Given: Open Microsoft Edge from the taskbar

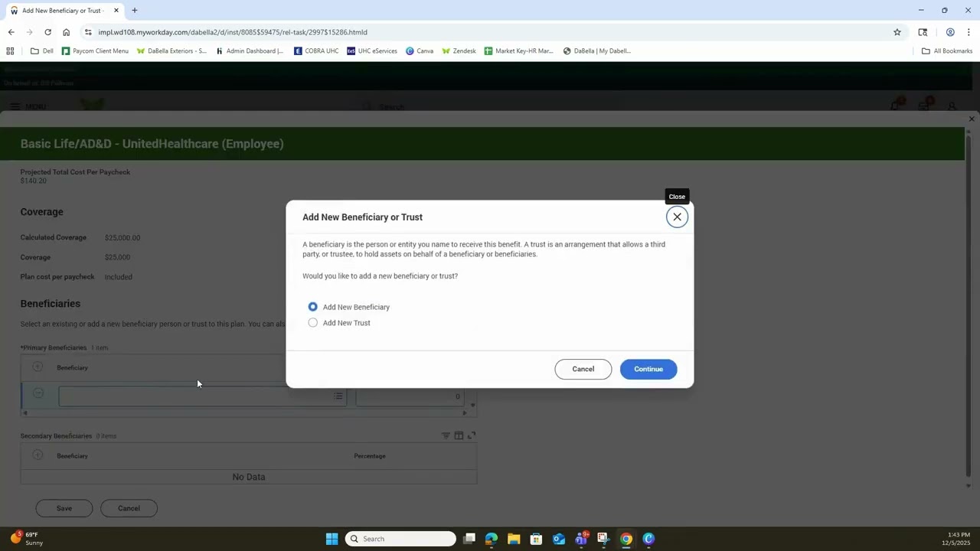Looking at the screenshot, I should click(x=492, y=539).
